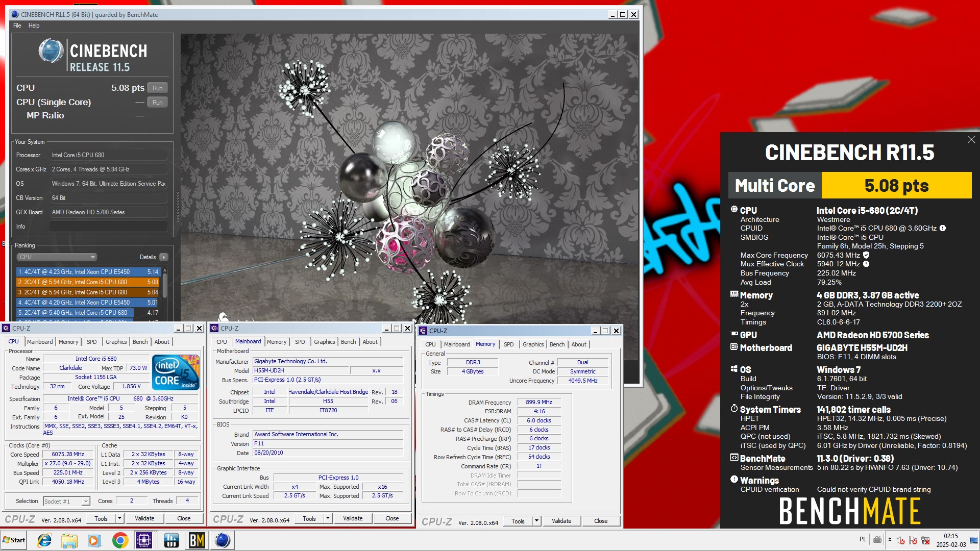Click the BenchMate version section icon
980x551 pixels.
[x=734, y=458]
